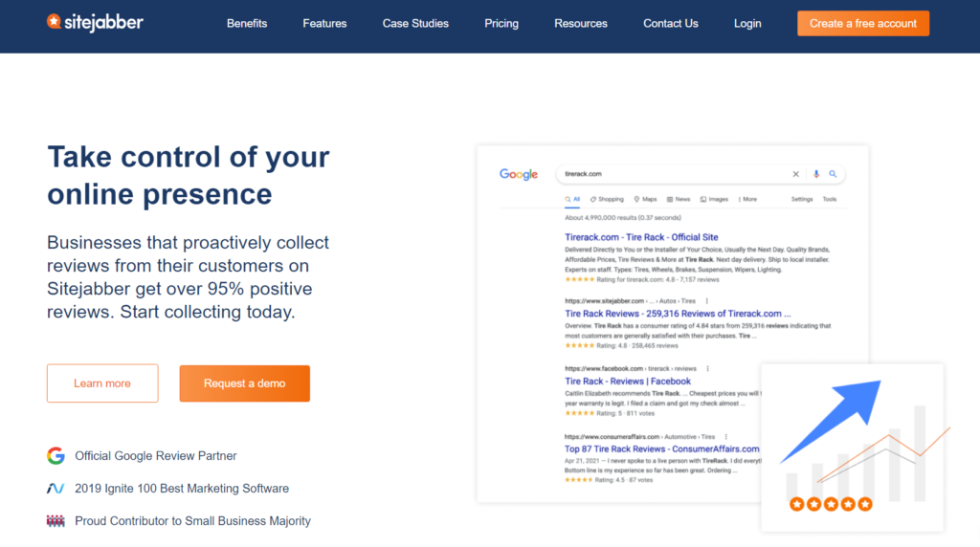Click the Login link
This screenshot has height=547, width=980.
[747, 24]
